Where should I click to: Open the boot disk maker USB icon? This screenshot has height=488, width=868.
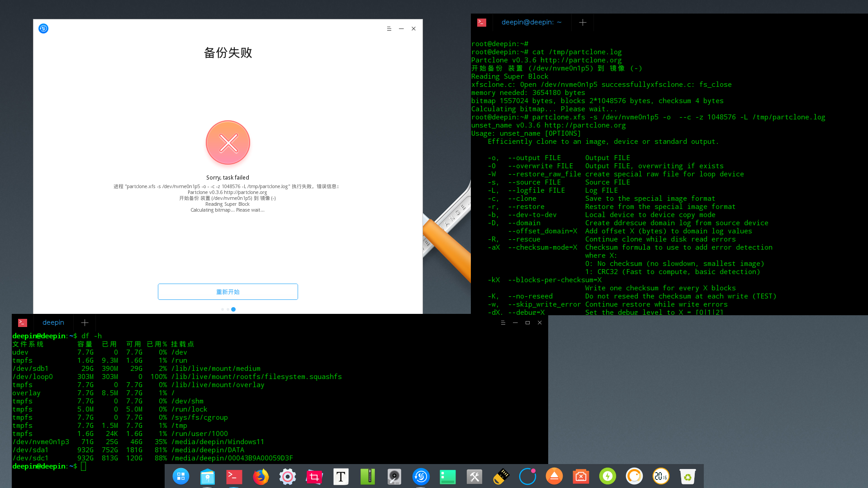(501, 476)
